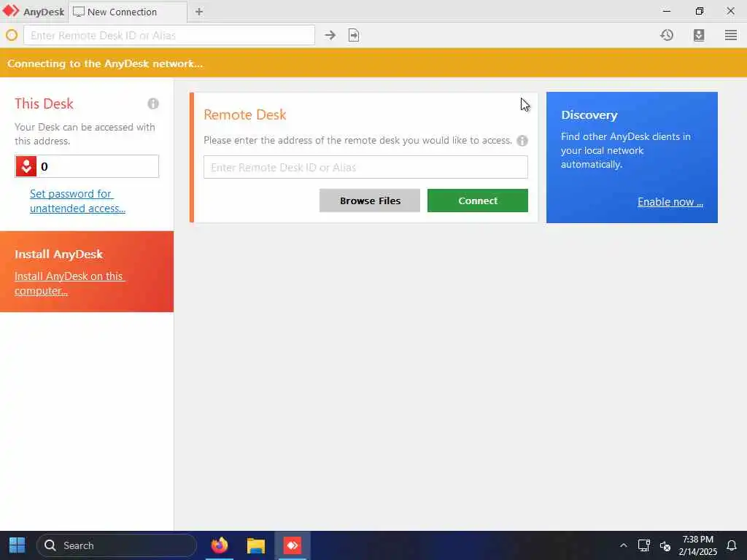Click the muted volume tray icon
Viewport: 747px width, 560px height.
pos(665,545)
